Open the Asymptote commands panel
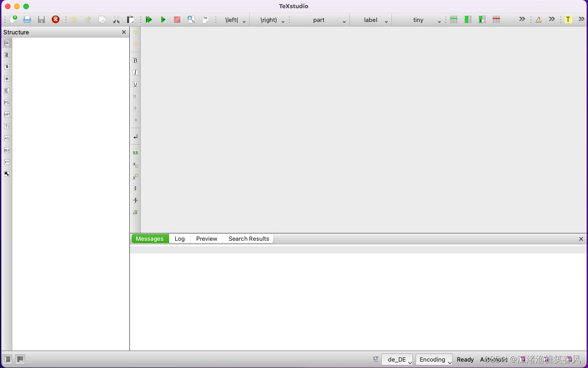Screen dimensions: 588x368 [x=6, y=138]
